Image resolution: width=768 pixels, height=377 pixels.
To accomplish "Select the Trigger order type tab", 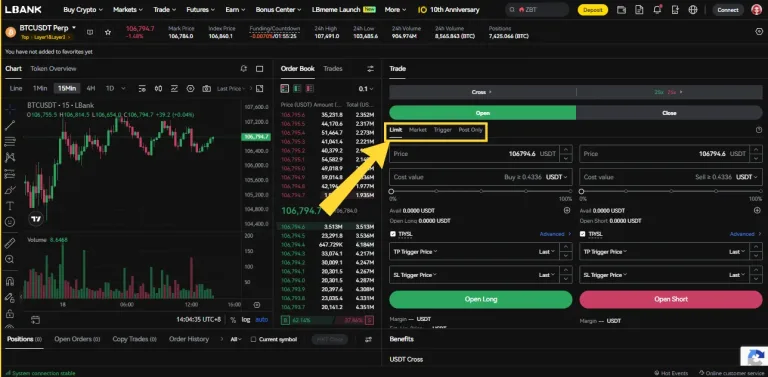I will [443, 130].
